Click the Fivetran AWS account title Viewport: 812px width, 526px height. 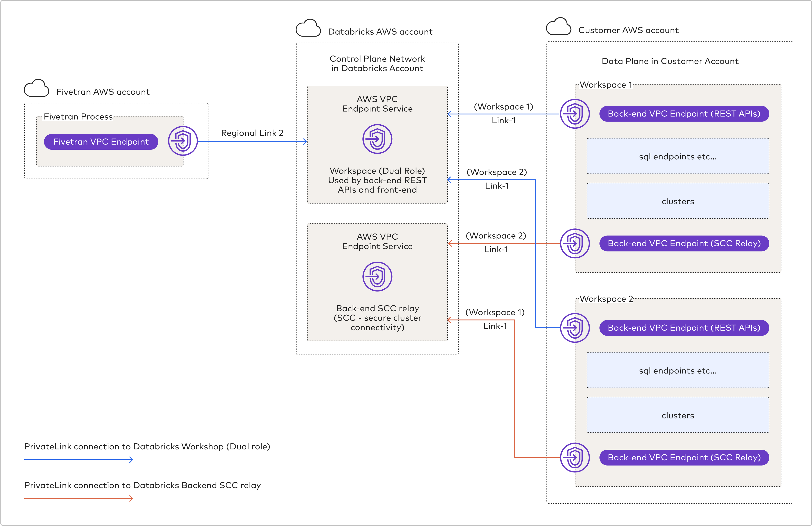103,92
